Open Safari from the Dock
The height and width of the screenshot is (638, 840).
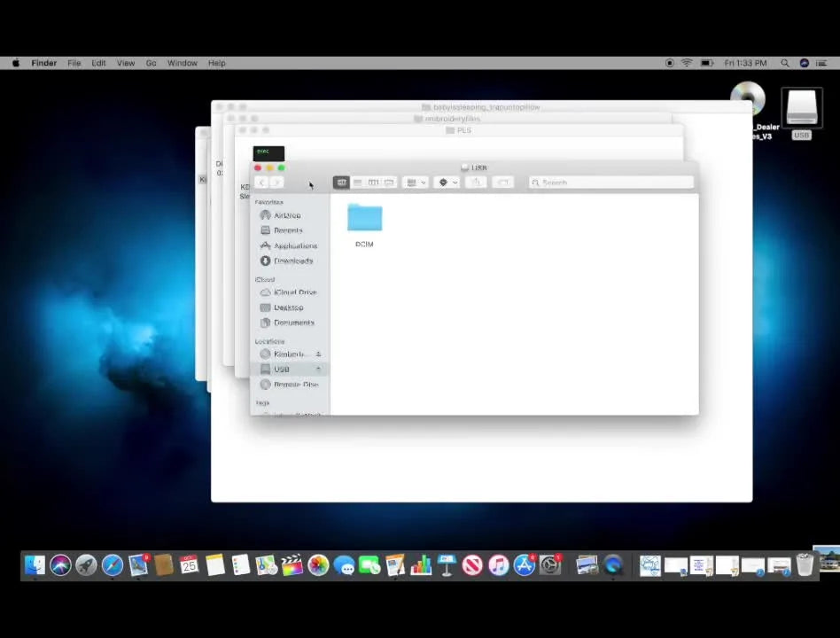click(113, 565)
